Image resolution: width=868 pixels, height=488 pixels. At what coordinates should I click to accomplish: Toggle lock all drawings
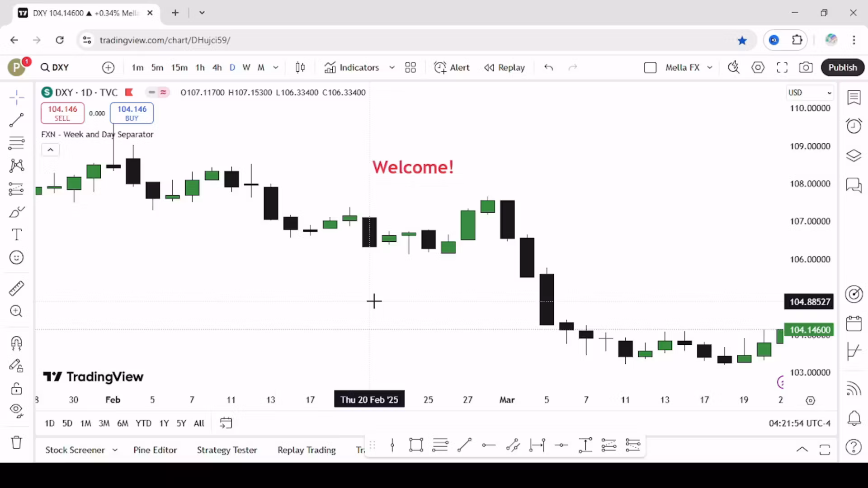pyautogui.click(x=16, y=388)
